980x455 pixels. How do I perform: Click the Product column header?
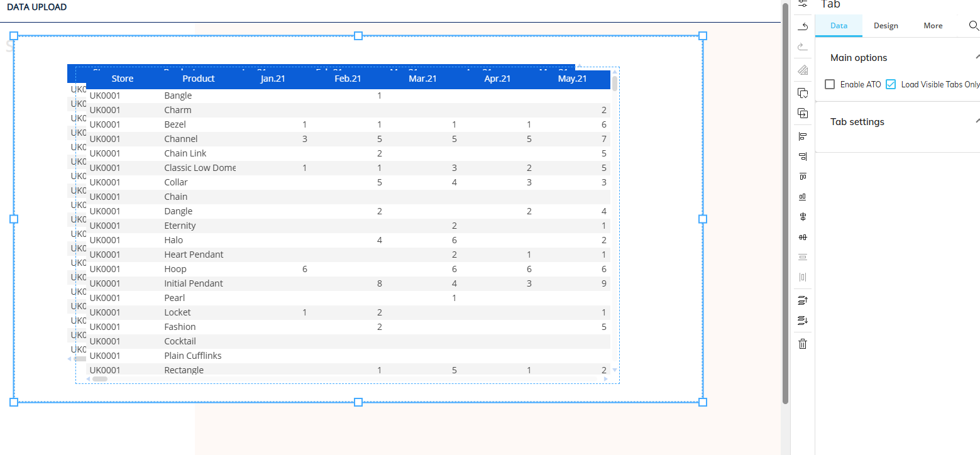coord(199,79)
